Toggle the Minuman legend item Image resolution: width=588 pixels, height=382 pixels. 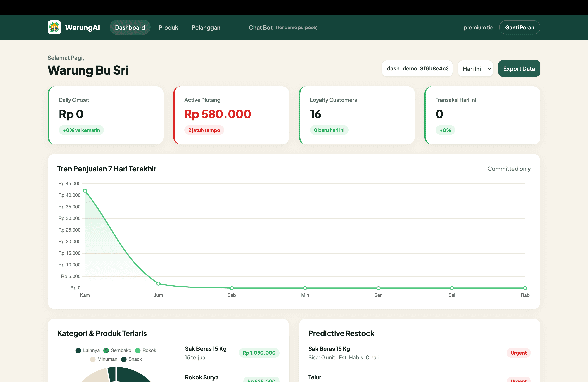(x=104, y=359)
